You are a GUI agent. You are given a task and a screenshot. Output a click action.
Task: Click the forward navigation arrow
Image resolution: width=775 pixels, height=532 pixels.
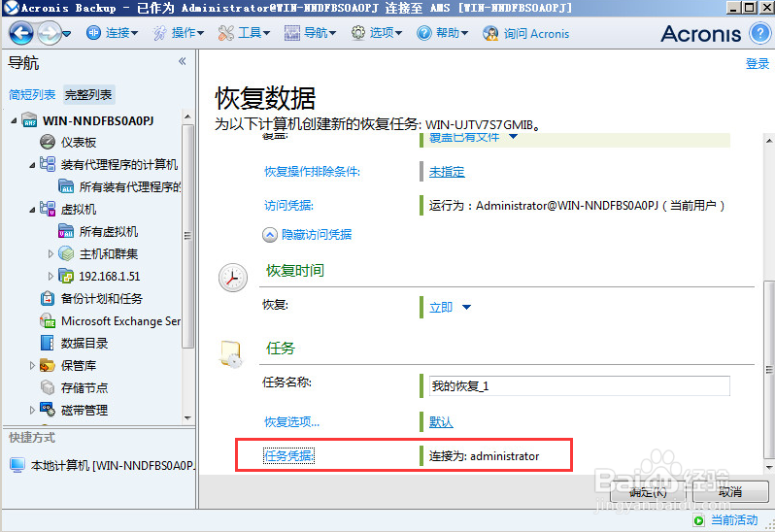coord(49,33)
